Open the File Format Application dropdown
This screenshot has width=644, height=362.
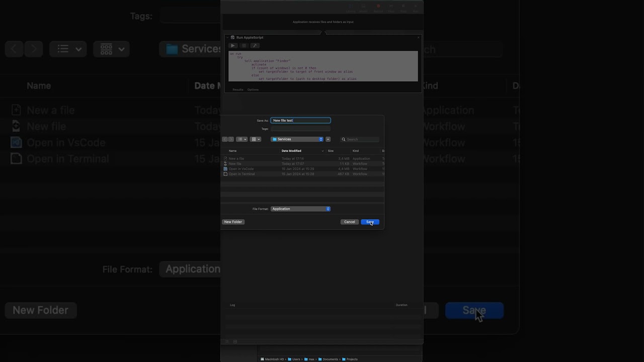pyautogui.click(x=300, y=209)
